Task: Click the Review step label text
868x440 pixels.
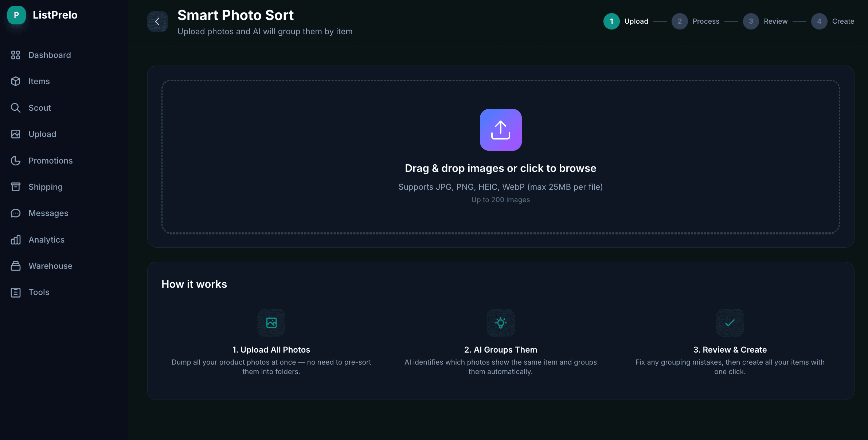Action: coord(776,21)
